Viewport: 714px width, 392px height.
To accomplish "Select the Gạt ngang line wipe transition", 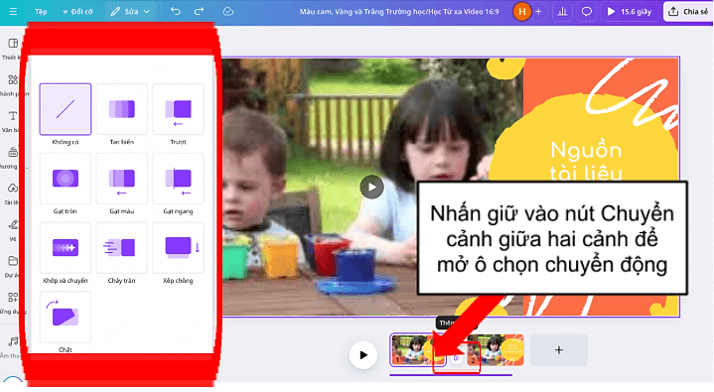I will [178, 178].
